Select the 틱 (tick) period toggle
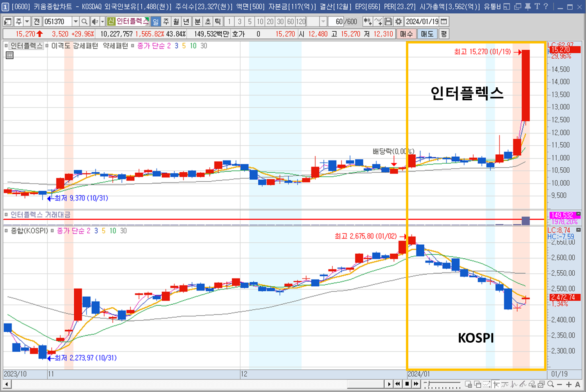586x392 pixels. [218, 22]
